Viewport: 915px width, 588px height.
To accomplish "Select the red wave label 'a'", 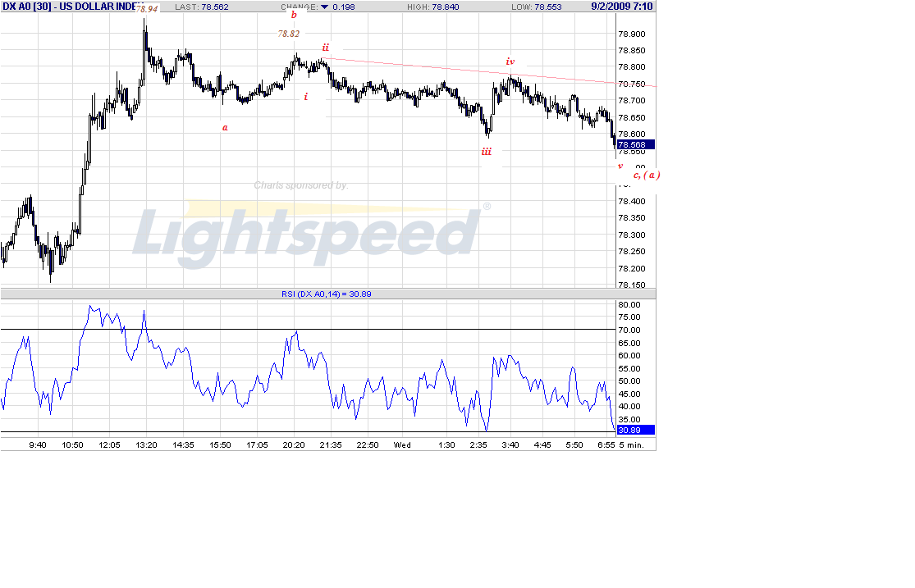I will tap(225, 127).
